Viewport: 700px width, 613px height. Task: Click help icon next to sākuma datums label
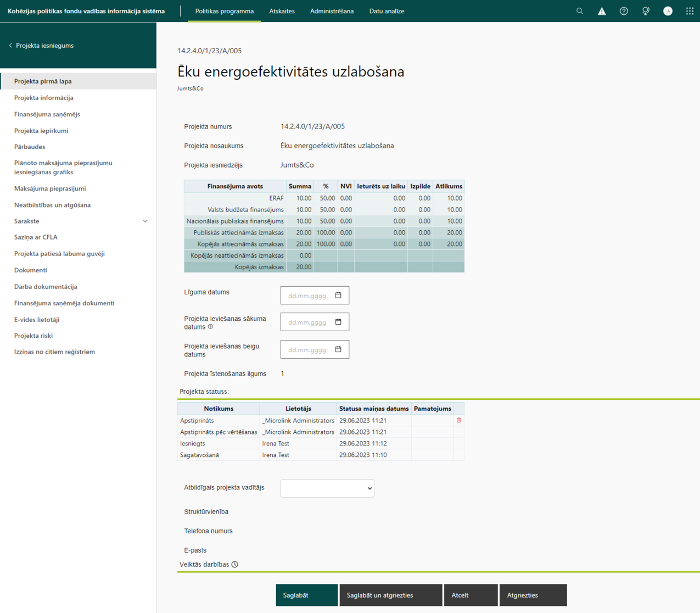point(210,327)
